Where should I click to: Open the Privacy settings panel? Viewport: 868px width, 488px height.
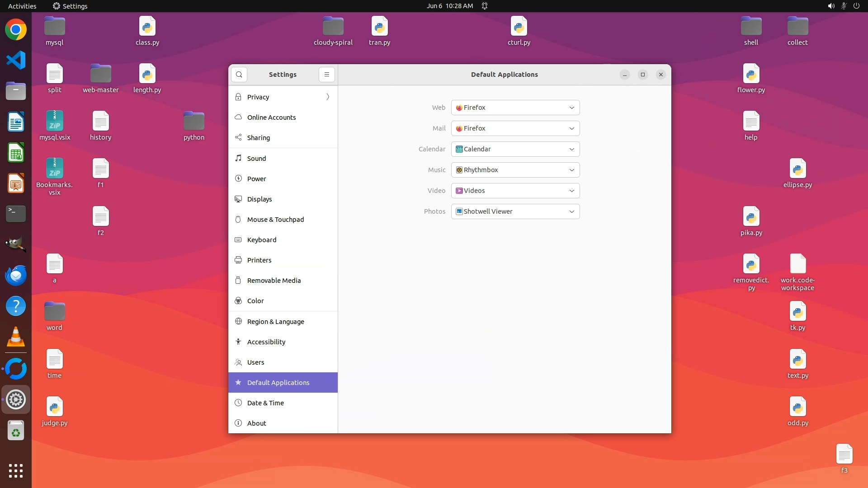pos(283,97)
